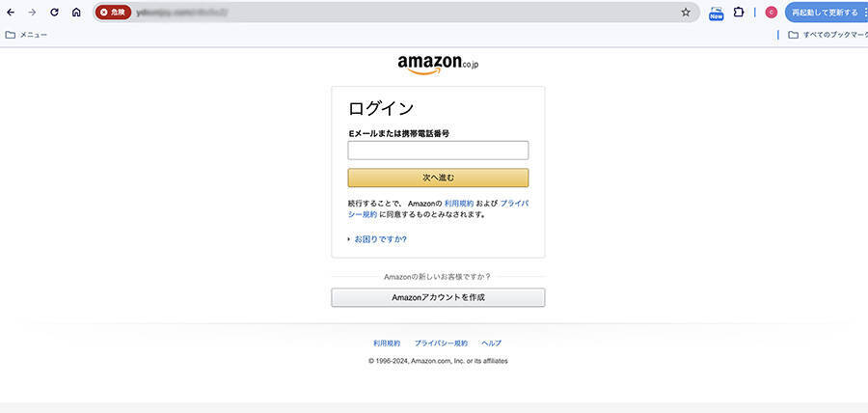868x413 pixels.
Task: Click the browser forward arrow
Action: point(32,13)
